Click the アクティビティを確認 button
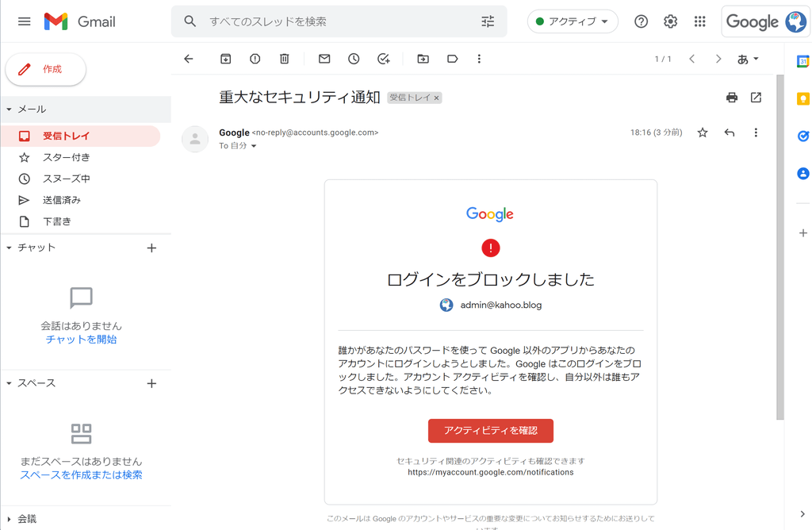The width and height of the screenshot is (812, 530). 490,431
